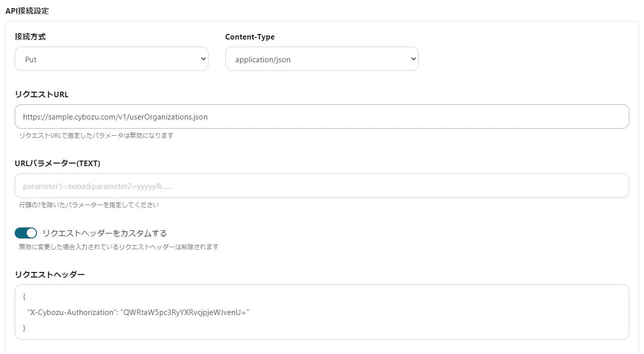Screen dimensions: 644x354
Task: Toggle リクエストヘッダーをカスタムする switch off
Action: [x=26, y=233]
